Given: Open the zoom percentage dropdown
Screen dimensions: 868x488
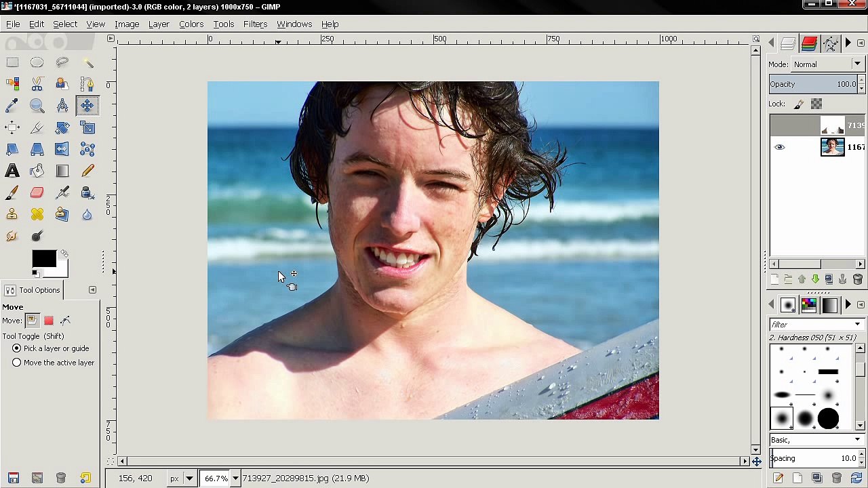Looking at the screenshot, I should [235, 479].
